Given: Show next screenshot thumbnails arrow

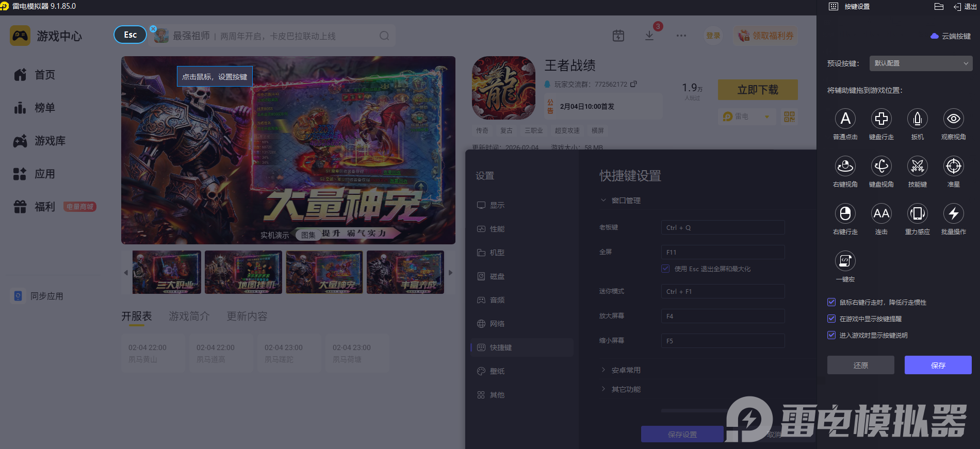Looking at the screenshot, I should pyautogui.click(x=450, y=273).
